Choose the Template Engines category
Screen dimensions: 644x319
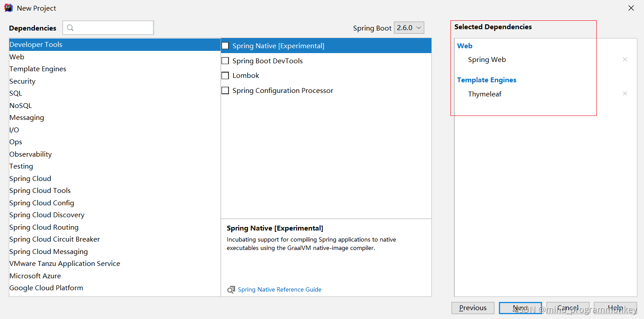pyautogui.click(x=115, y=69)
